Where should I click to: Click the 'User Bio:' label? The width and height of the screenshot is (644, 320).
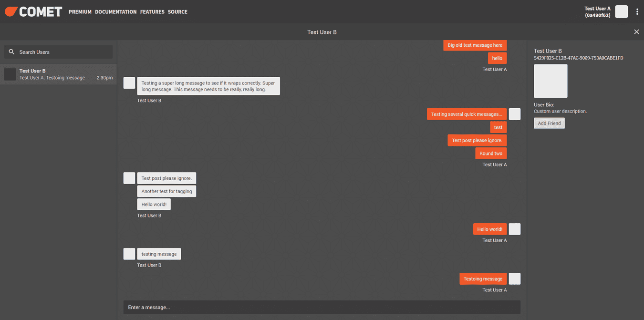[544, 105]
